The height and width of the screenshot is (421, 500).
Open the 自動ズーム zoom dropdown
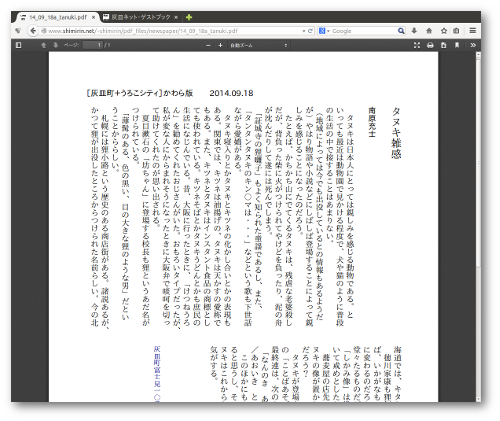tap(259, 45)
